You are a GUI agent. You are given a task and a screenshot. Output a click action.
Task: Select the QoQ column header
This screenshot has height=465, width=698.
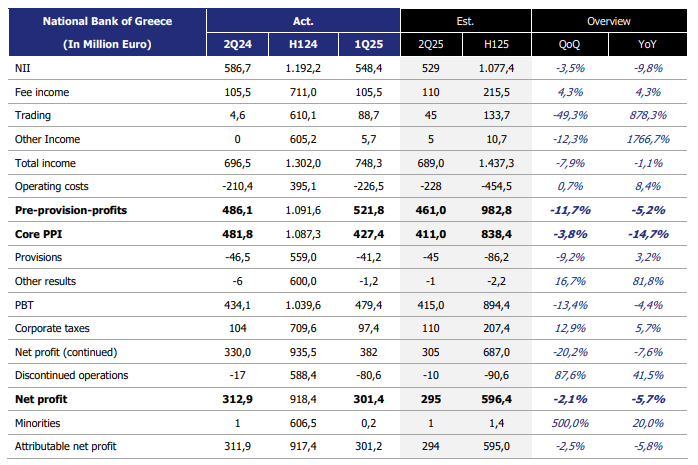tap(569, 44)
